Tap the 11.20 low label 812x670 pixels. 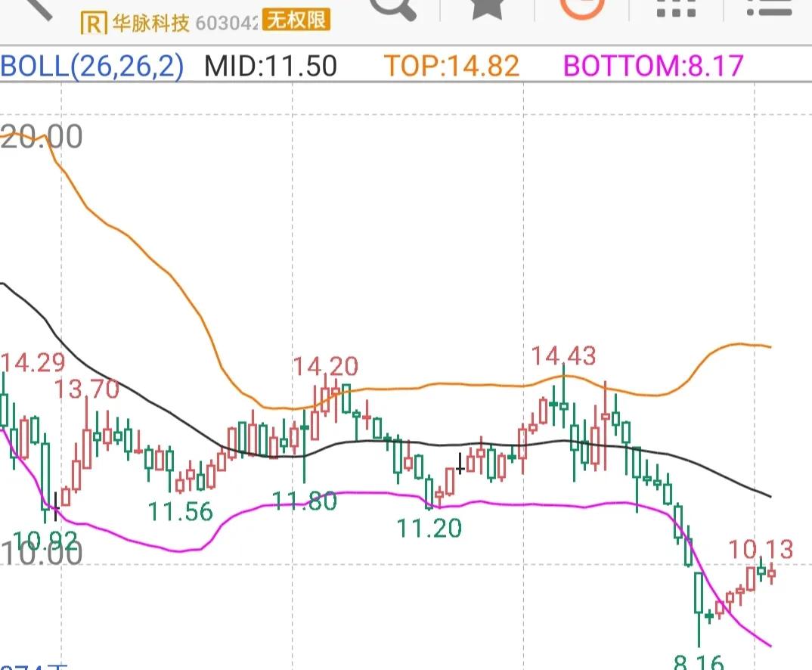coord(429,529)
